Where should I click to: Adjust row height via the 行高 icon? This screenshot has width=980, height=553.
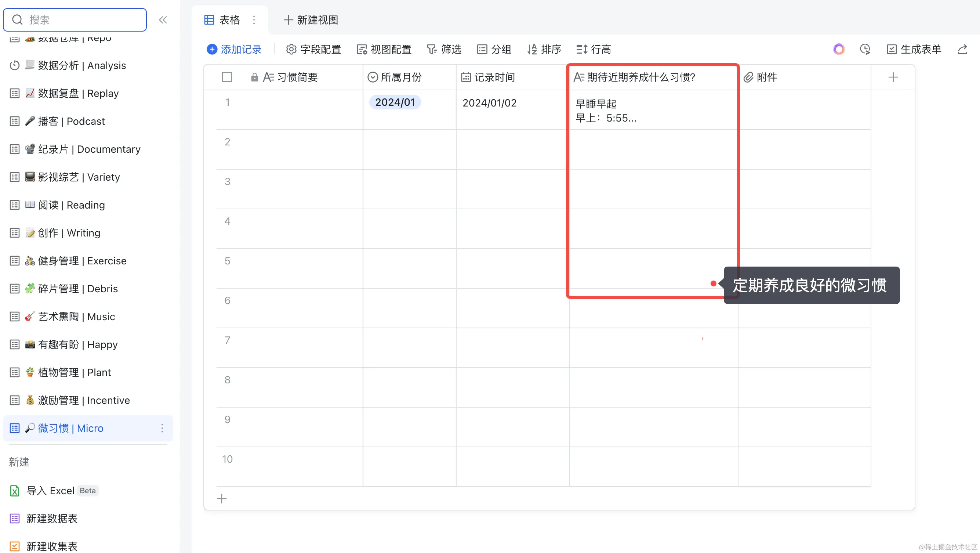(x=594, y=49)
